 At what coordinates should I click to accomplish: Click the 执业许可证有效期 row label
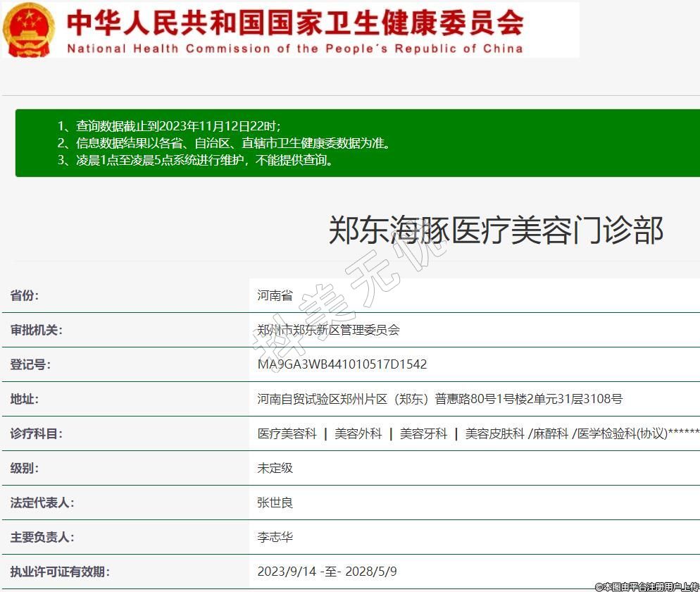pyautogui.click(x=60, y=572)
